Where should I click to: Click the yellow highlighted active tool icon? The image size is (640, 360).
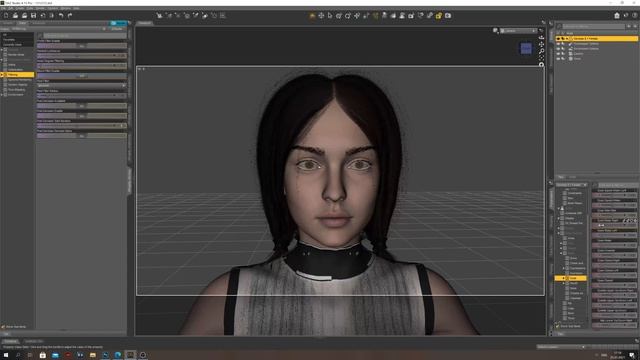[x=439, y=16]
